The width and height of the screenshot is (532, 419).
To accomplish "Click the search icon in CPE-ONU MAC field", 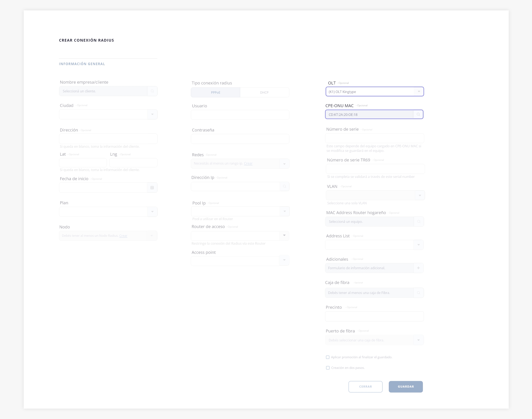I will (418, 114).
